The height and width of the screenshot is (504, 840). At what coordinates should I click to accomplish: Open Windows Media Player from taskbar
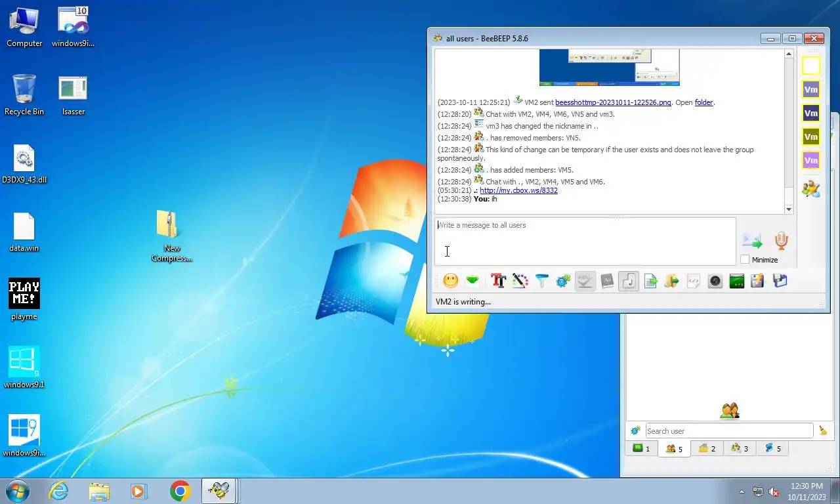point(138,491)
